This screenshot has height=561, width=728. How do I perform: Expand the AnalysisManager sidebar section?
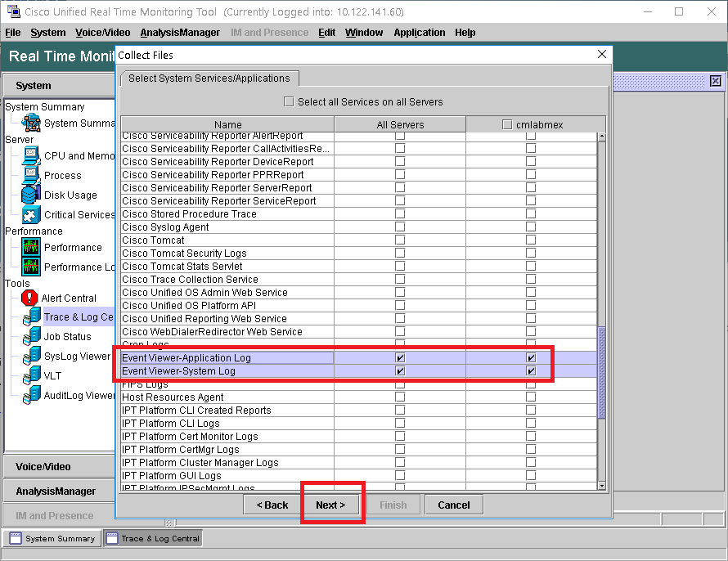tap(59, 491)
